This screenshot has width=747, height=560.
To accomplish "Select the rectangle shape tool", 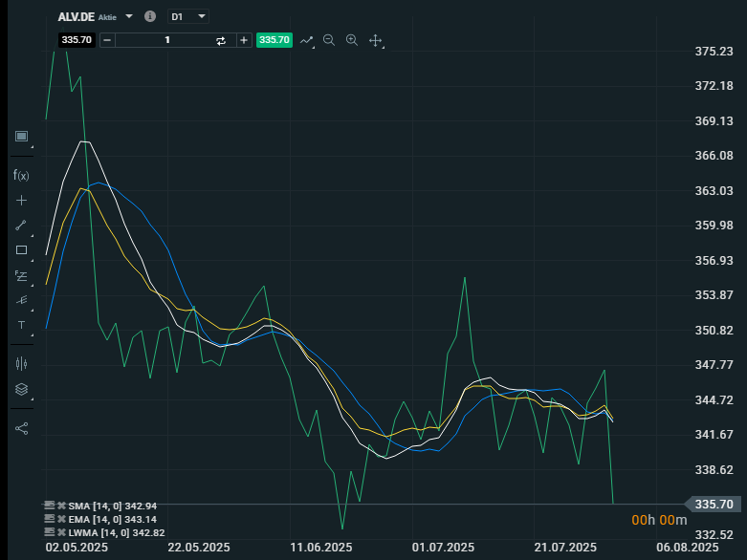I will pos(21,250).
